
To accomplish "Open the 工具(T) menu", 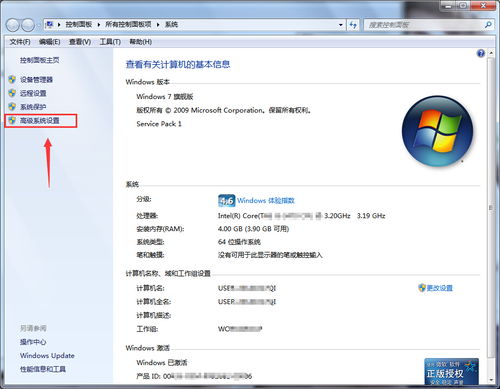I will point(110,42).
